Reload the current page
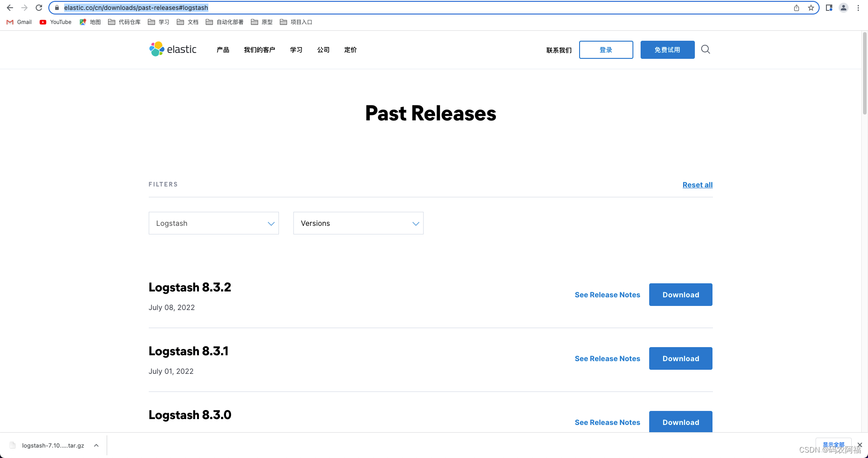 [x=39, y=8]
